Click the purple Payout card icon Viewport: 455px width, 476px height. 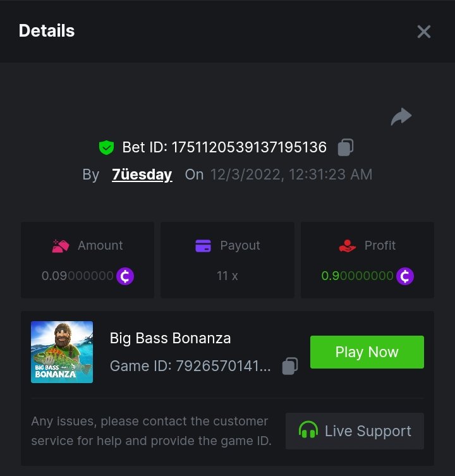coord(203,246)
